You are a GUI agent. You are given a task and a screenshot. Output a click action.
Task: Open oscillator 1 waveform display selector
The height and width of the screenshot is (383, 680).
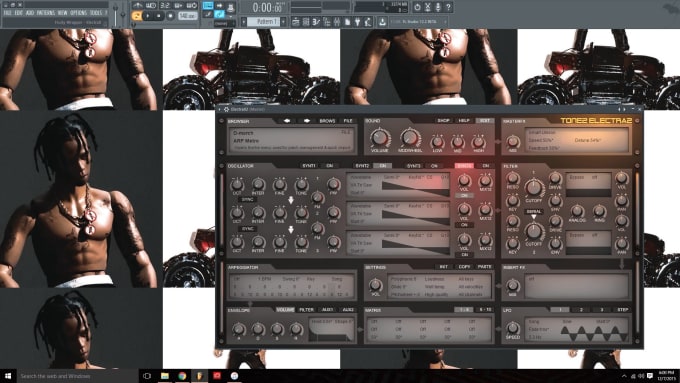[398, 185]
